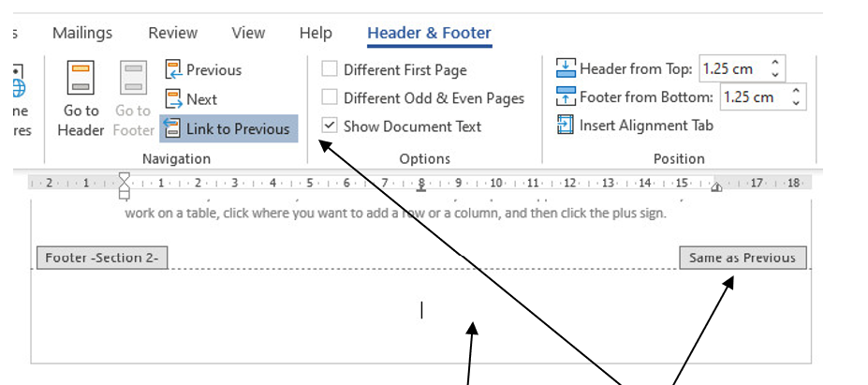
Task: Switch to the Review tab
Action: click(x=172, y=33)
